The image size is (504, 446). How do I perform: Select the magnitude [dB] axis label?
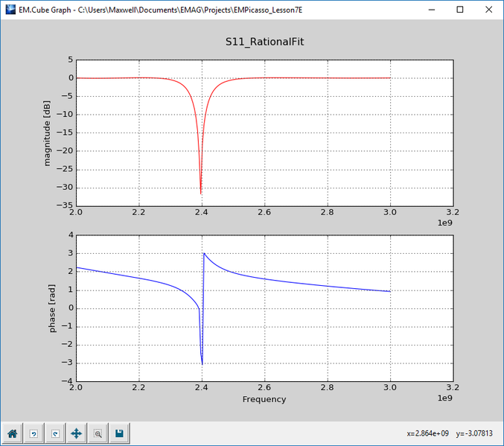tap(47, 133)
